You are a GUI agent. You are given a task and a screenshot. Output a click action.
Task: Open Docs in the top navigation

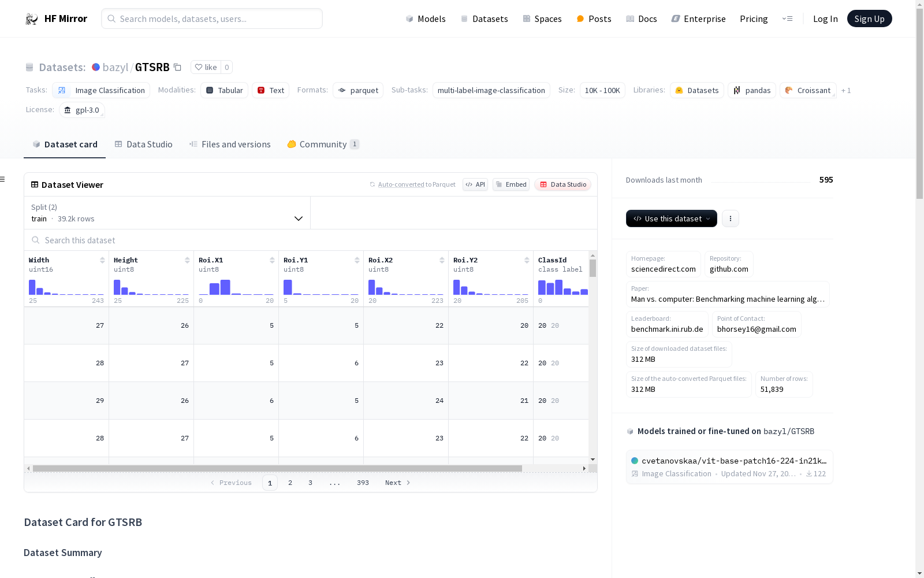coord(642,19)
